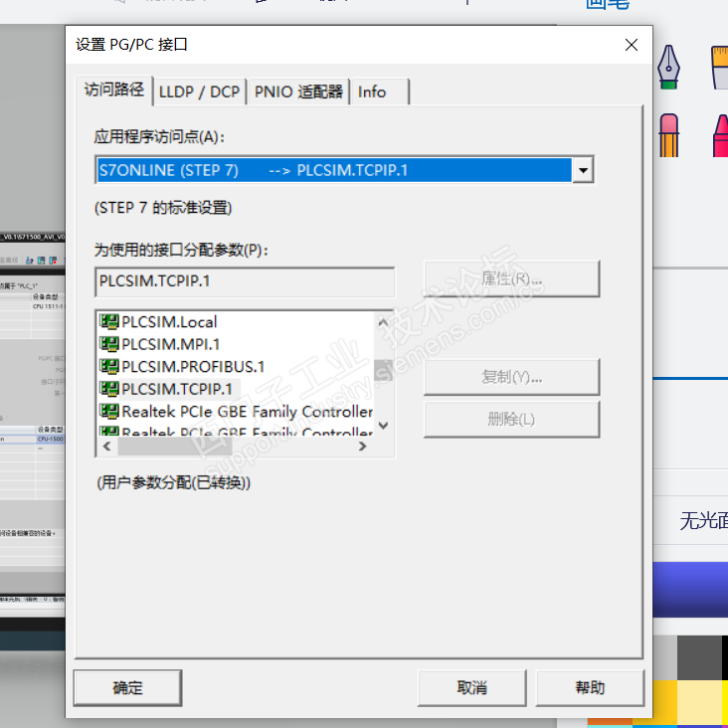The height and width of the screenshot is (728, 728).
Task: Confirm with the 确定 button
Action: 127,687
